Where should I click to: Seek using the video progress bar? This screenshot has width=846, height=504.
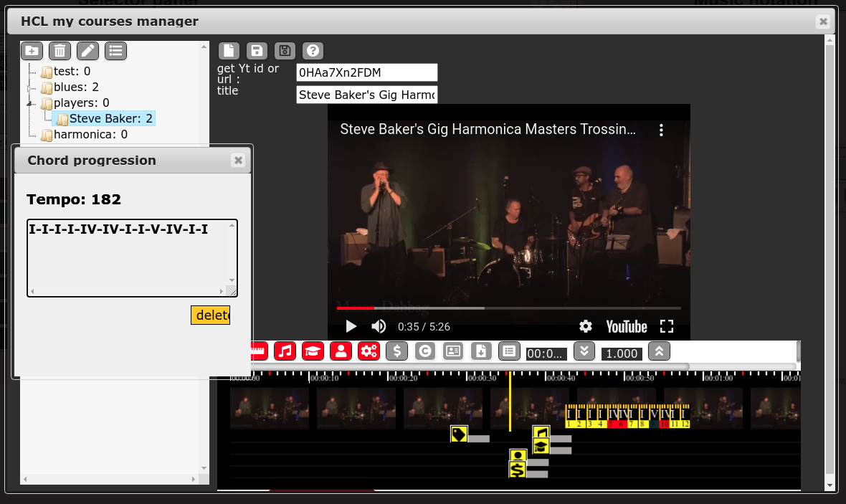tap(509, 308)
